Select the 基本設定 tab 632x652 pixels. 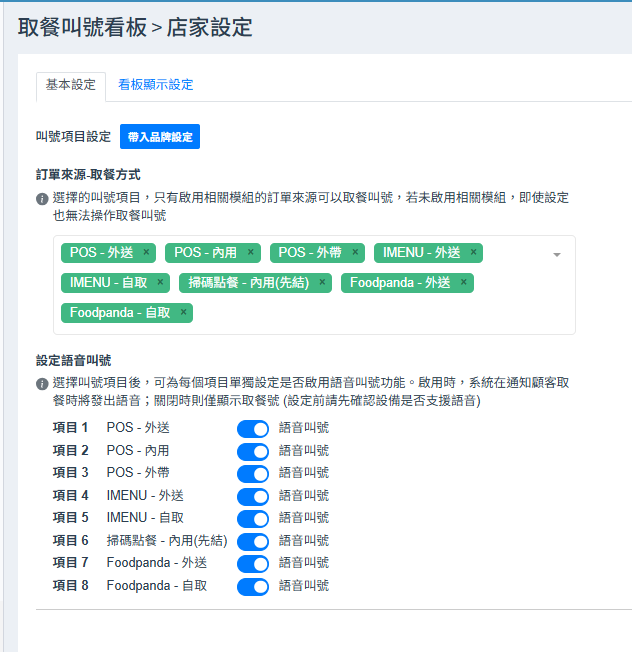coord(71,85)
